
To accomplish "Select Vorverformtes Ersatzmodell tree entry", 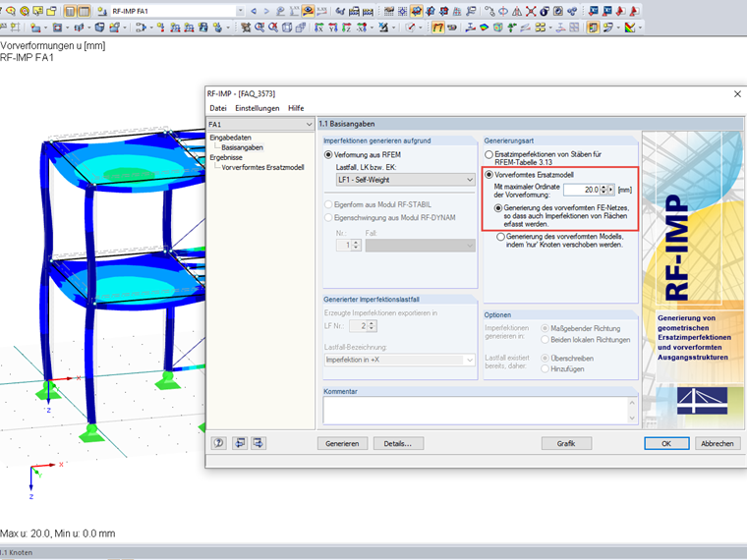I will tap(262, 168).
